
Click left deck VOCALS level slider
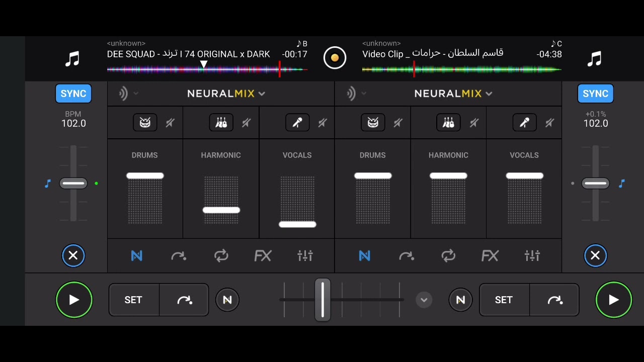pos(297,224)
